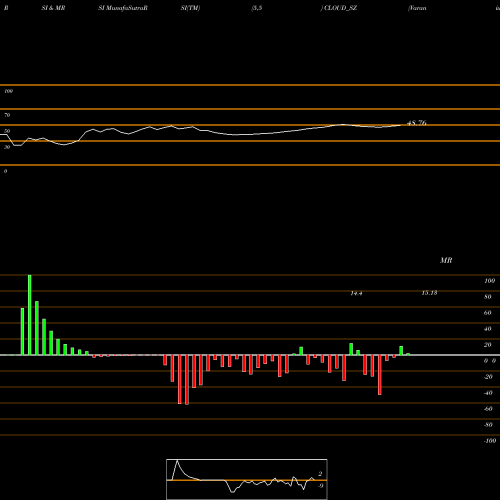Click the 'SI & MR' header label
This screenshot has width=500, height=500.
pos(53,8)
